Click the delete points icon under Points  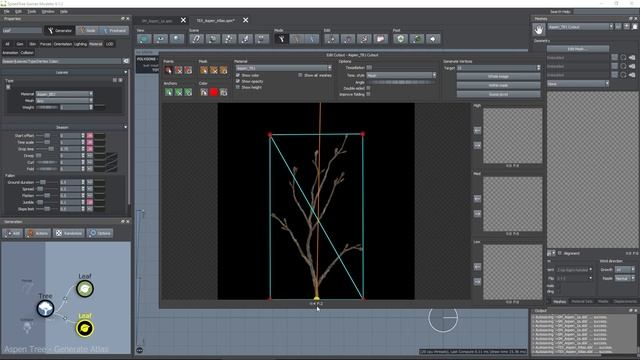(178, 70)
